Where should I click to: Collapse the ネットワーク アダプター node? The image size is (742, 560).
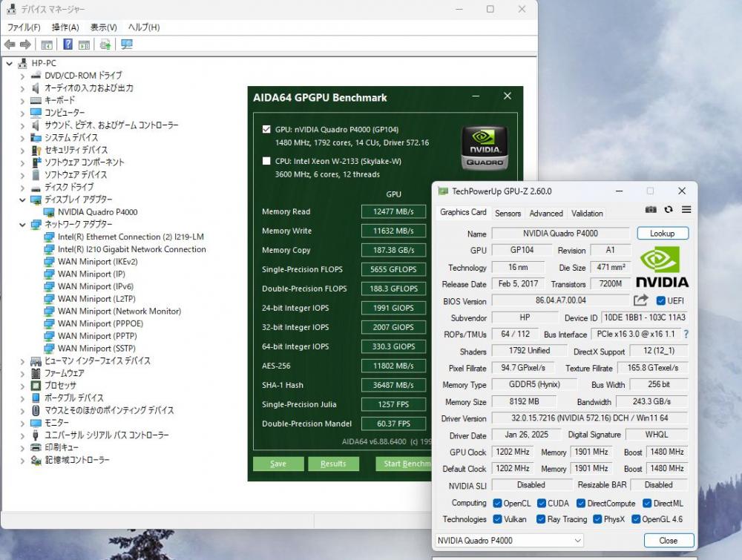point(22,224)
